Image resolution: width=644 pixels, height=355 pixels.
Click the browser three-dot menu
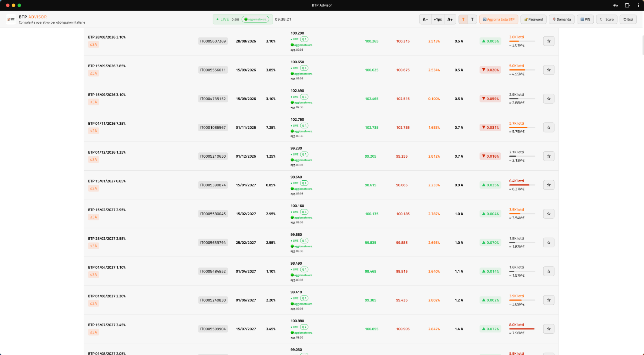click(x=638, y=5)
